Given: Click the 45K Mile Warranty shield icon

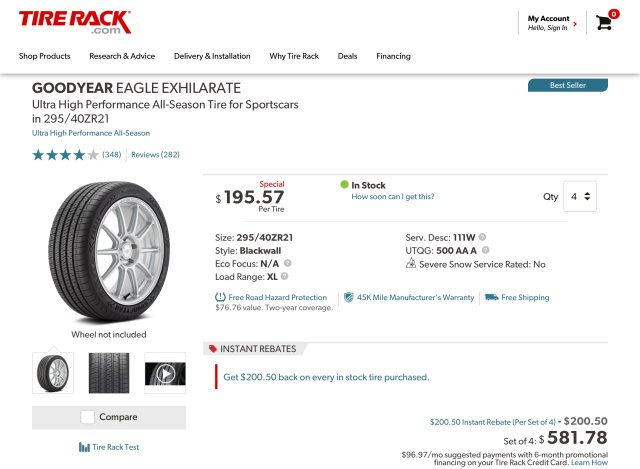Looking at the screenshot, I should pos(349,297).
